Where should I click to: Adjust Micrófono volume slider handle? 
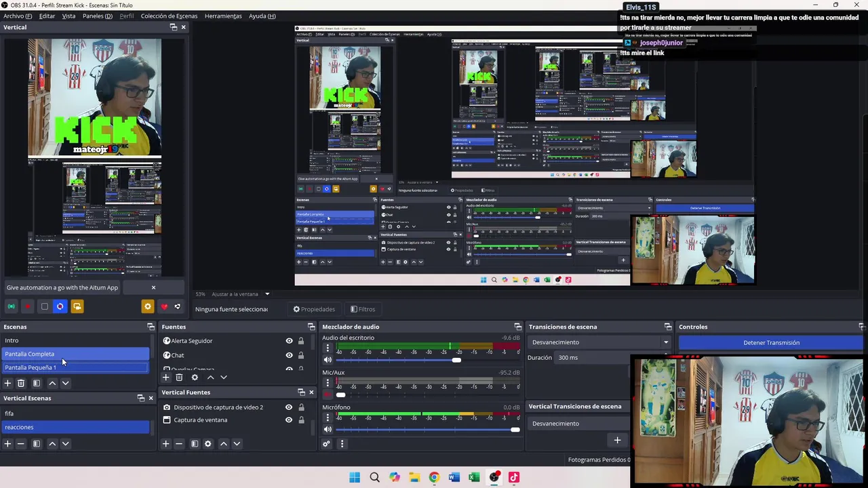(x=515, y=430)
